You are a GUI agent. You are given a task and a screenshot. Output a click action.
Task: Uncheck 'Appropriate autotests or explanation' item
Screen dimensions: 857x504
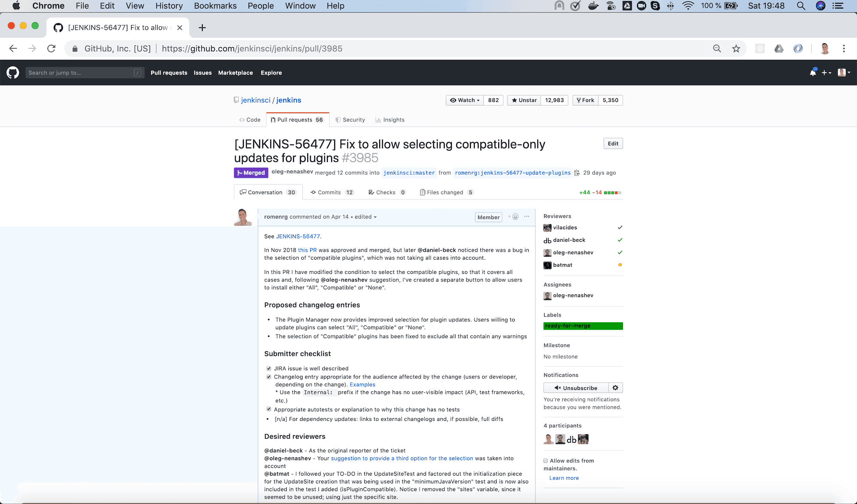click(x=269, y=409)
